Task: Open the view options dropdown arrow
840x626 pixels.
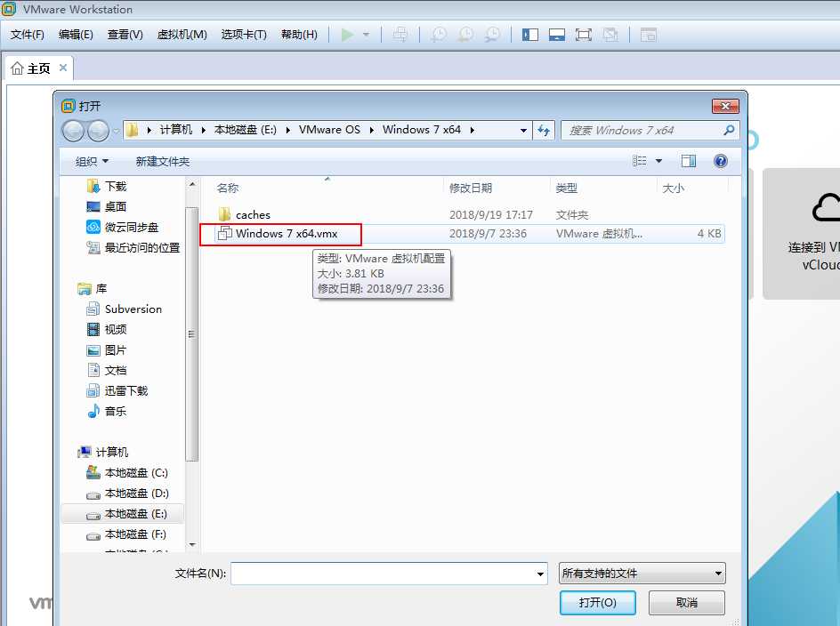Action: click(x=658, y=161)
